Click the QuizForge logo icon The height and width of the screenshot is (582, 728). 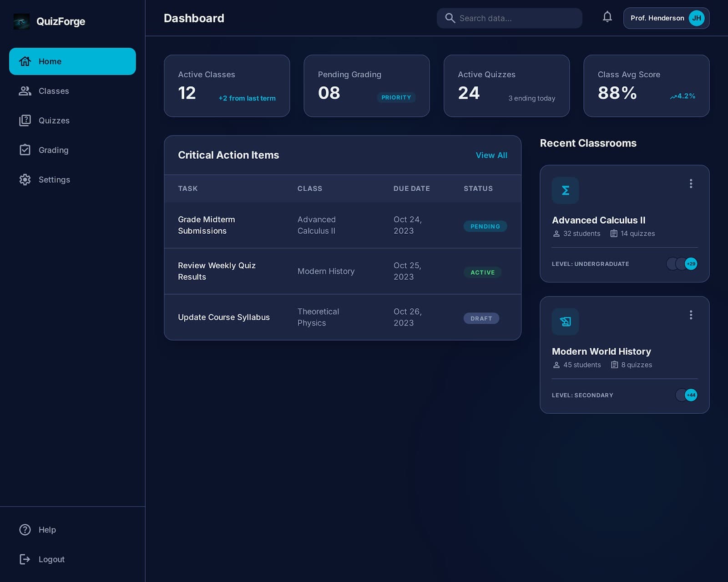click(x=21, y=21)
